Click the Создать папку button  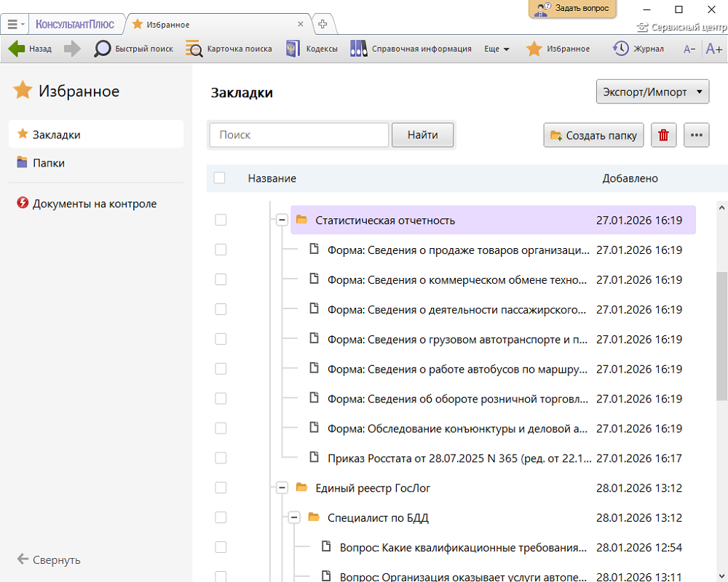click(593, 135)
